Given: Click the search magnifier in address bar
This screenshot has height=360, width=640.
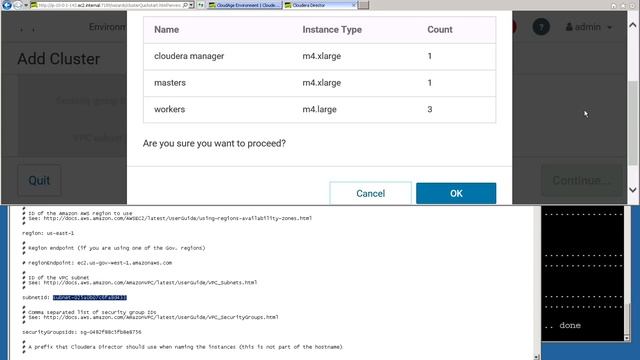Looking at the screenshot, I should point(185,5).
